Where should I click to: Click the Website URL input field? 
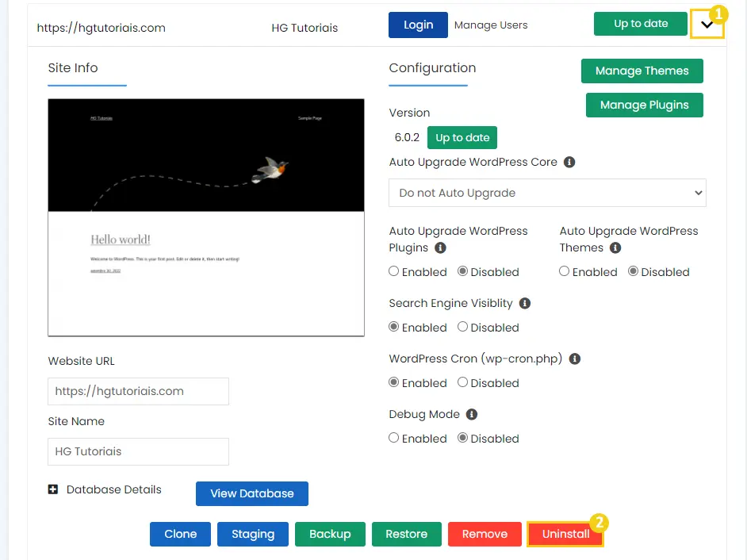138,391
